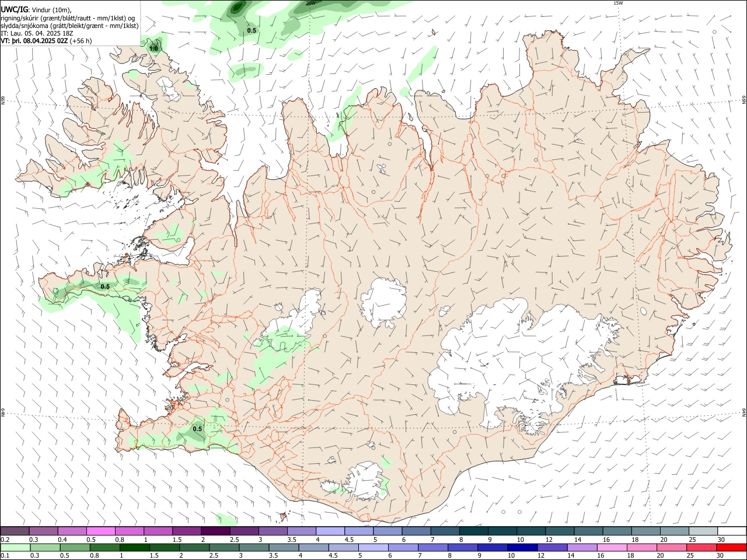Screen dimensions: 747x560
Task: Click the "0.5" contour label on Reykjanes peninsula
Action: point(197,429)
